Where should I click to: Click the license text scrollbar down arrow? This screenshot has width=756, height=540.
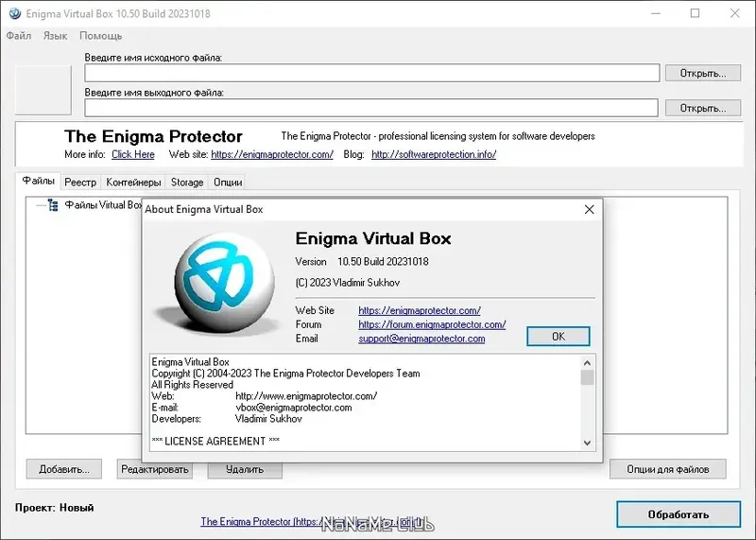click(x=587, y=443)
